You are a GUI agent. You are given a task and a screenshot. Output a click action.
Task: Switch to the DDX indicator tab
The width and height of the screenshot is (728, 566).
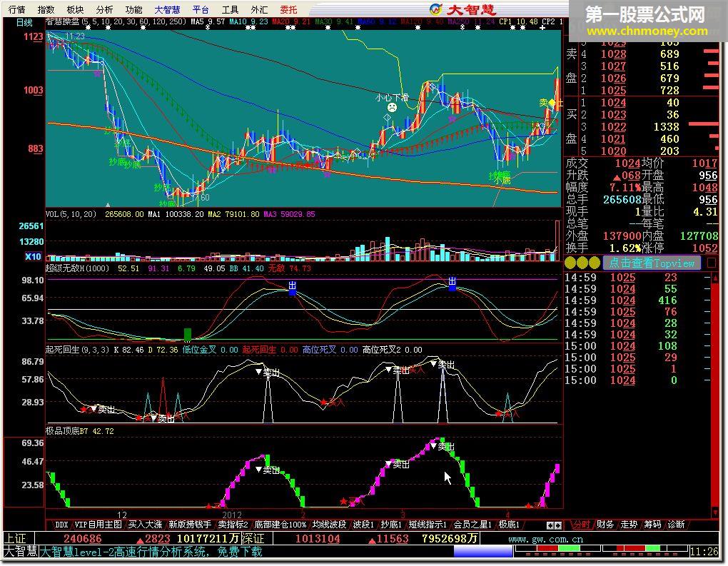61,525
